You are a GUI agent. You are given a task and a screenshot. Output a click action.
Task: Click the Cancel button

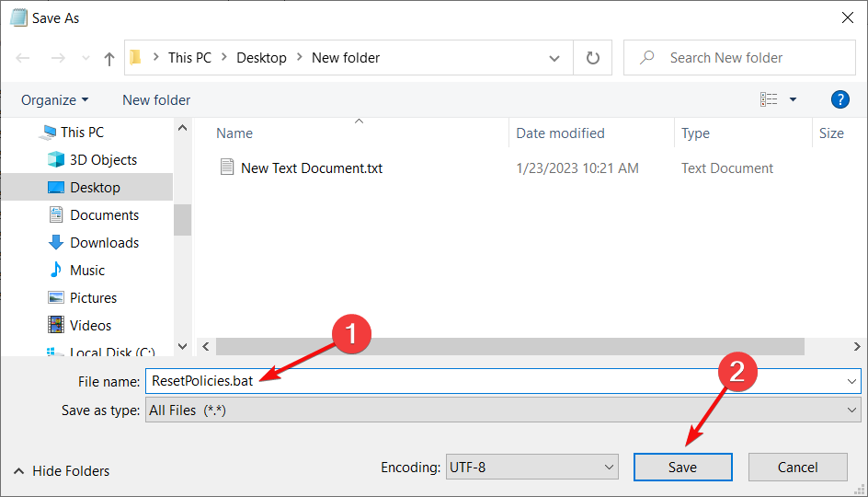coord(797,468)
